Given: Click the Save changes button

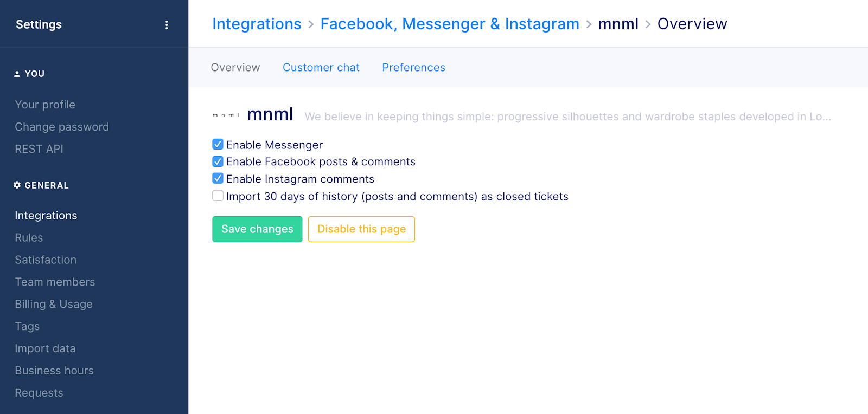Looking at the screenshot, I should 257,229.
